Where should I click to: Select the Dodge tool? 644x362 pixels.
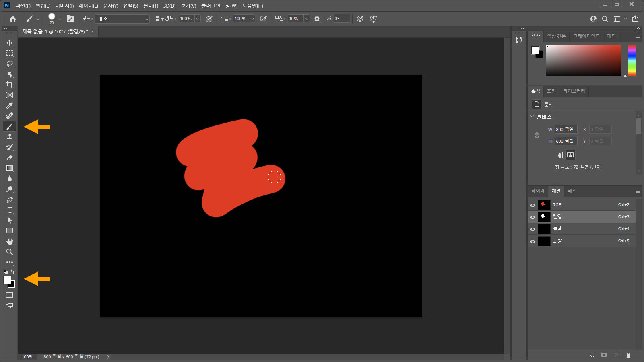pyautogui.click(x=10, y=189)
